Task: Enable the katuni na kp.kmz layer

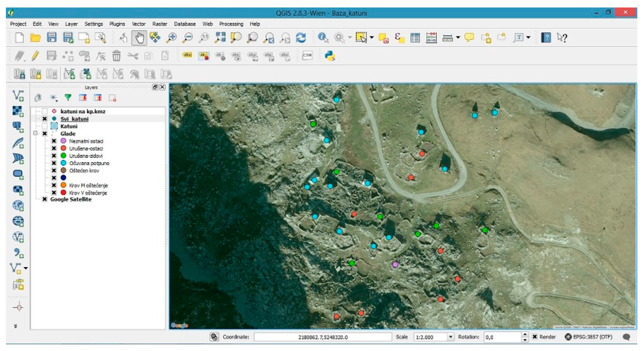Action: [45, 111]
